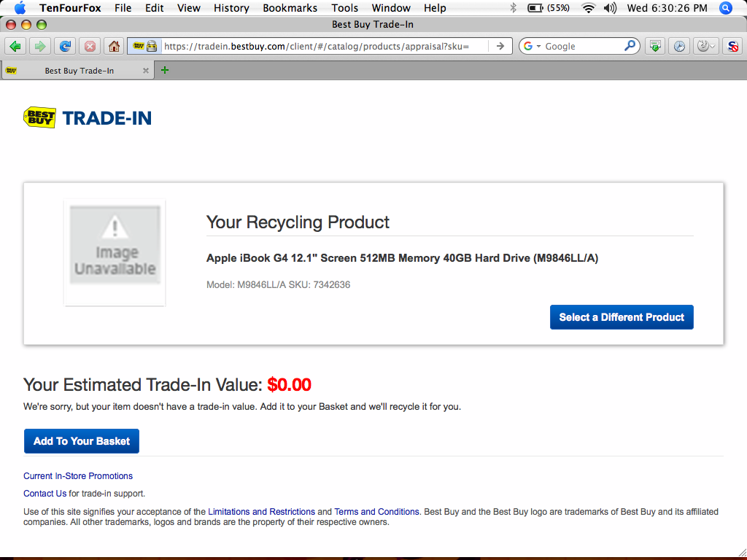
Task: Click Add To Your Basket button
Action: tap(82, 441)
